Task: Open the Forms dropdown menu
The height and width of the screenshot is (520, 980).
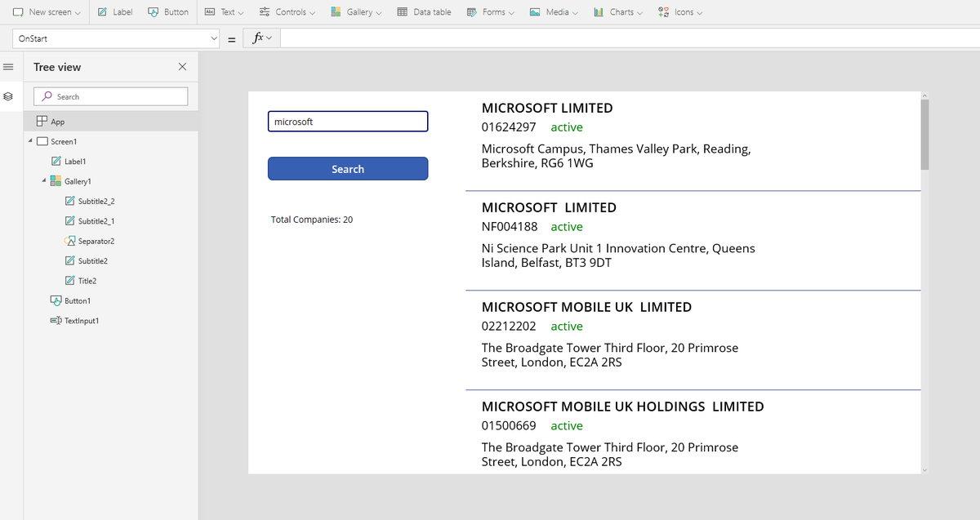Action: [490, 12]
